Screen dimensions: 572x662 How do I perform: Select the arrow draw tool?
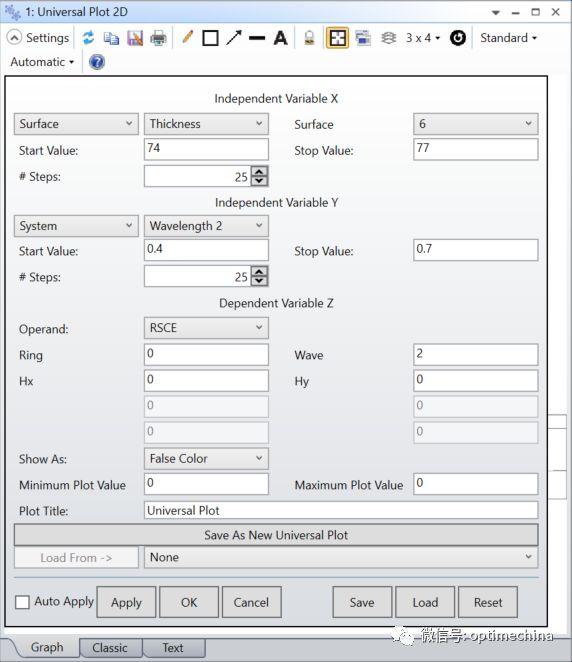233,38
